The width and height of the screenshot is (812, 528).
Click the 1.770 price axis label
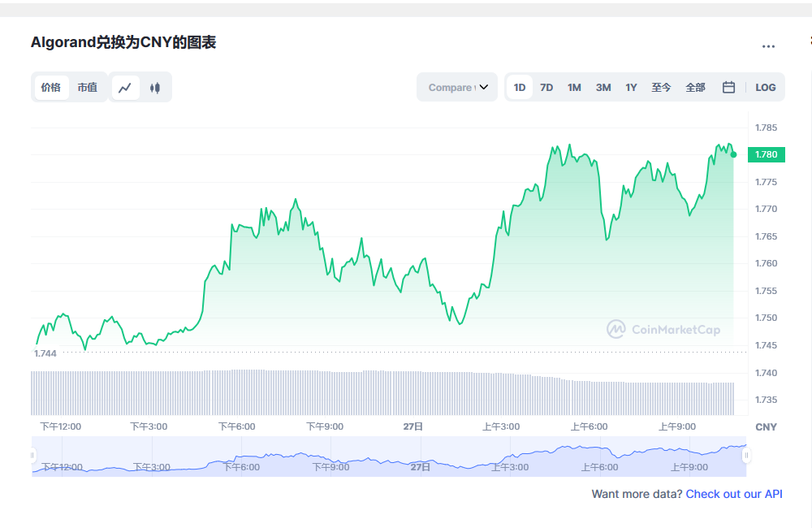[x=766, y=209]
